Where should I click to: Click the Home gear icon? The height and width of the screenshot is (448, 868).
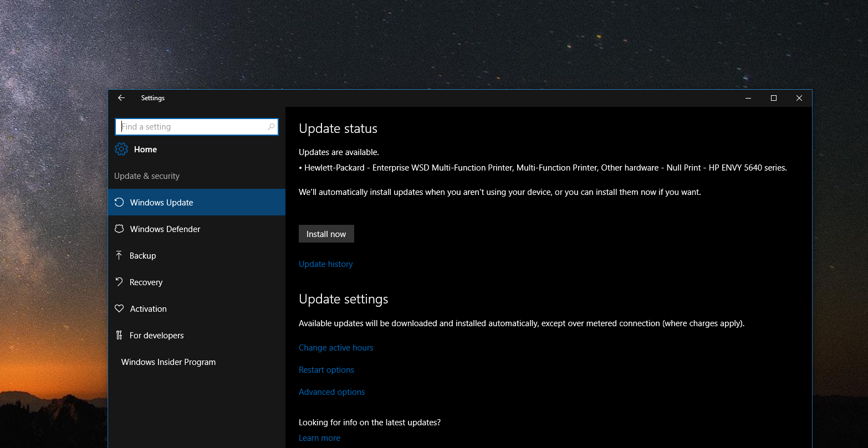(121, 149)
